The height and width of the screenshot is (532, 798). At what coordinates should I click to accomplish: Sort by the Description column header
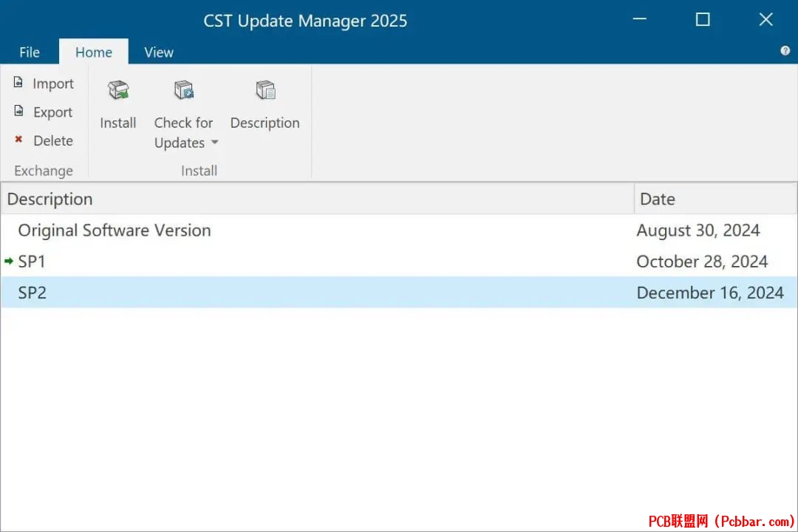point(318,199)
